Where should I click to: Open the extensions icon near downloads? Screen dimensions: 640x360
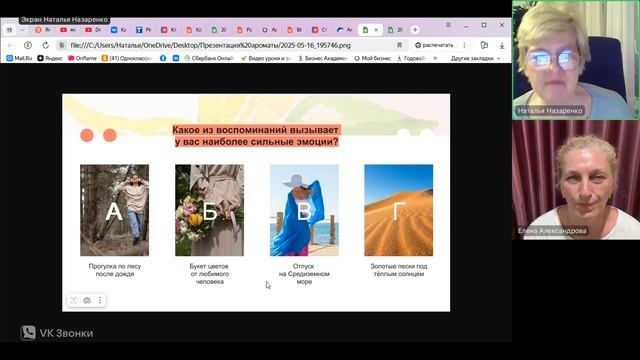point(484,45)
